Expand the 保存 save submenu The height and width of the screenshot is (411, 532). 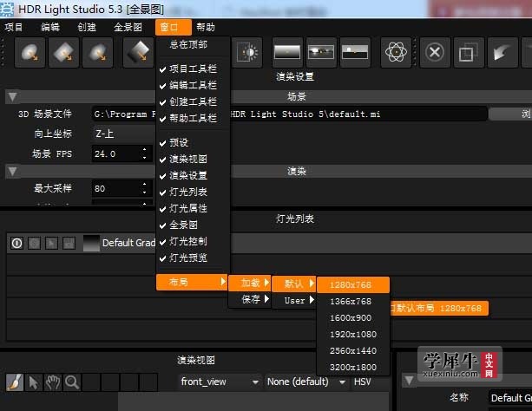(x=250, y=299)
